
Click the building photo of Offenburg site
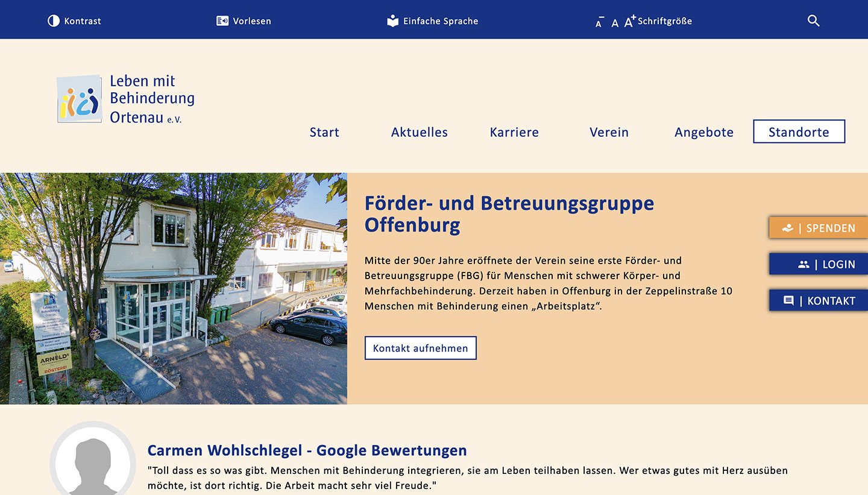click(x=174, y=288)
